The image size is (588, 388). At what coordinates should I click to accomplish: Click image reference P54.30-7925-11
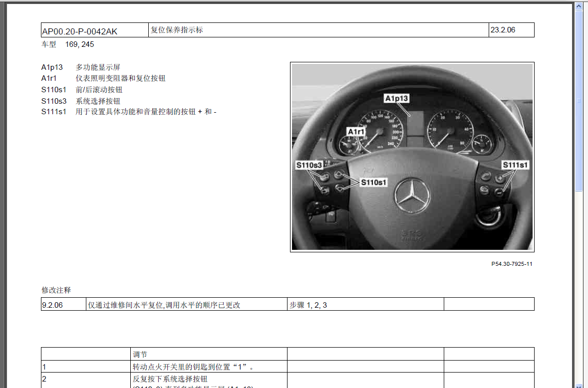(512, 264)
